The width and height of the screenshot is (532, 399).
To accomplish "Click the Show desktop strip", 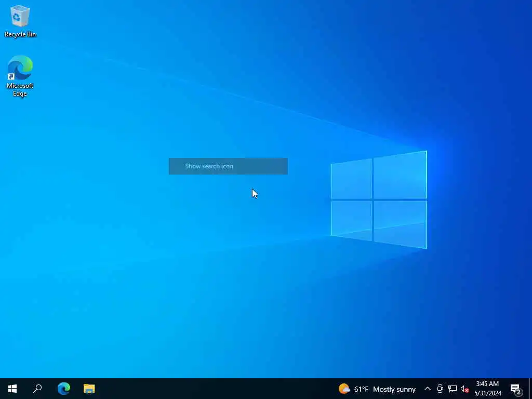I will pyautogui.click(x=530, y=389).
